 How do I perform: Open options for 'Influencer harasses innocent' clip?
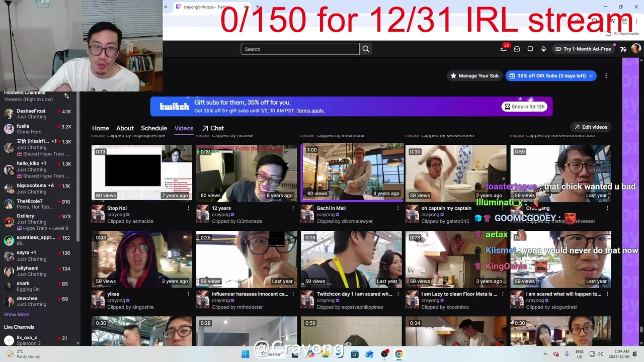point(293,294)
